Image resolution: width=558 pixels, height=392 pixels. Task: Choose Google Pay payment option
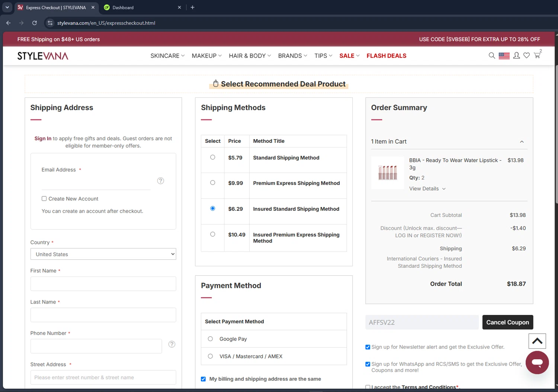(x=211, y=339)
